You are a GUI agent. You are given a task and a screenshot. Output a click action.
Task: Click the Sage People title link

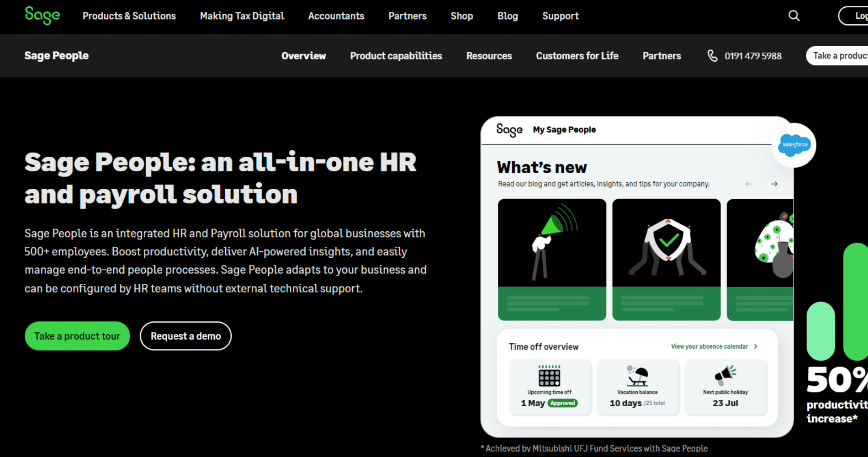coord(56,55)
